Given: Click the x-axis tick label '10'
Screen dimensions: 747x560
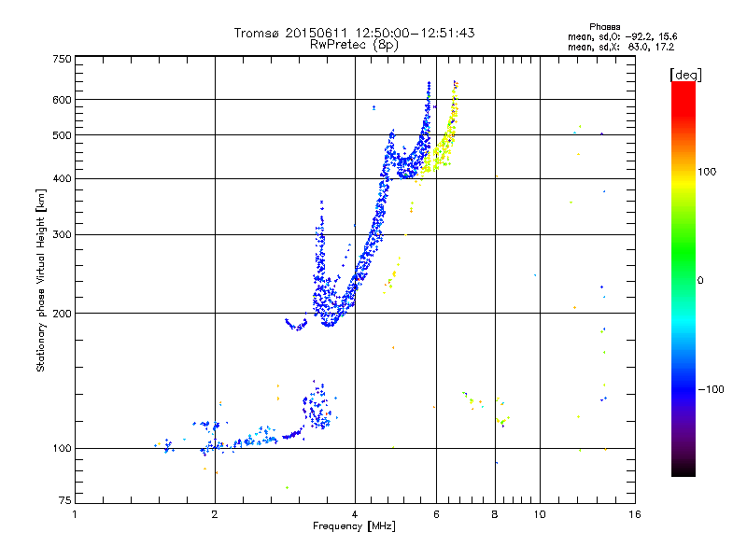Looking at the screenshot, I should [x=540, y=514].
